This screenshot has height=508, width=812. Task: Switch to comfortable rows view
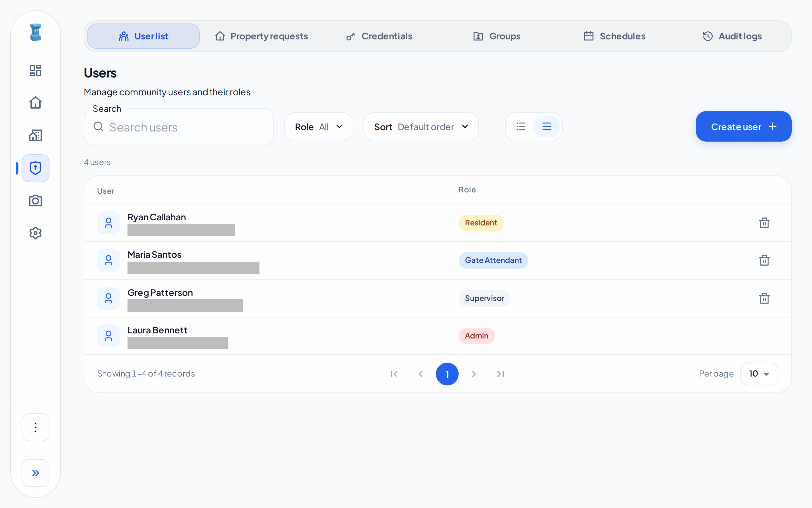(547, 126)
